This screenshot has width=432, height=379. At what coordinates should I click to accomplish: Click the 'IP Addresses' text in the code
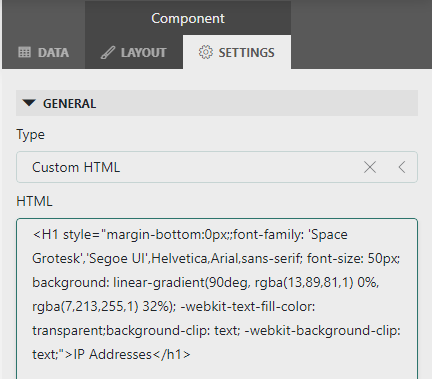click(112, 354)
